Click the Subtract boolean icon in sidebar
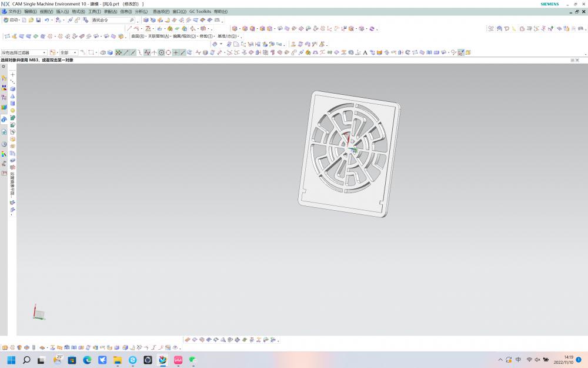This screenshot has width=588, height=368. [x=12, y=125]
